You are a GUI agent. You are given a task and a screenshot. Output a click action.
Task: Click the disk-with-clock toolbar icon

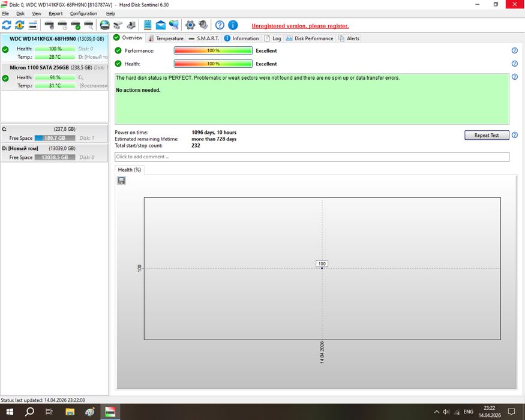pyautogui.click(x=62, y=25)
